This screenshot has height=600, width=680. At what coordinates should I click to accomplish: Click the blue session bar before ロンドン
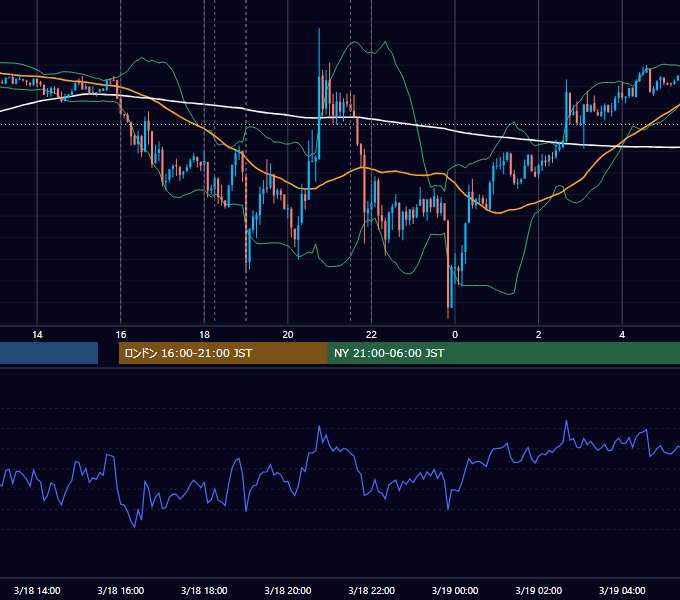pos(49,353)
